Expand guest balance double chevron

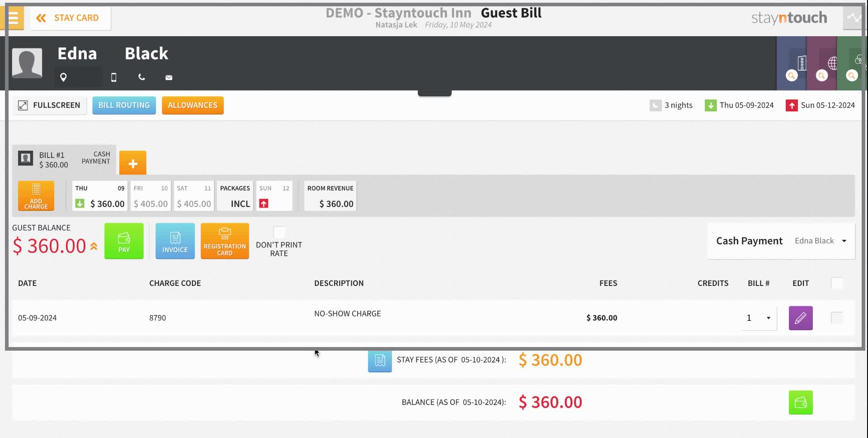94,246
